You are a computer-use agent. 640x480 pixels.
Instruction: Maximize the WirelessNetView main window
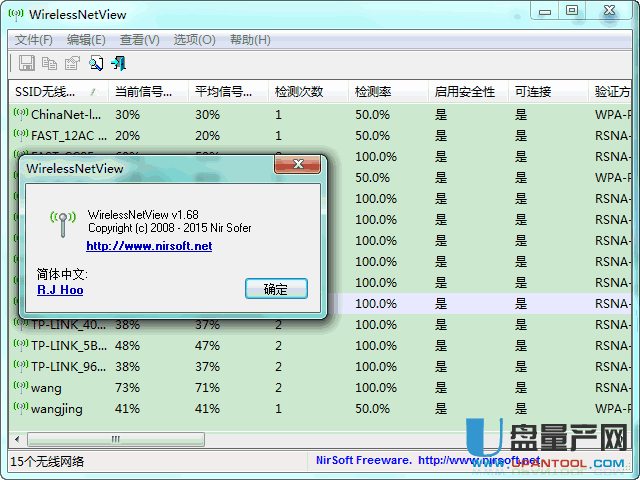coord(572,10)
